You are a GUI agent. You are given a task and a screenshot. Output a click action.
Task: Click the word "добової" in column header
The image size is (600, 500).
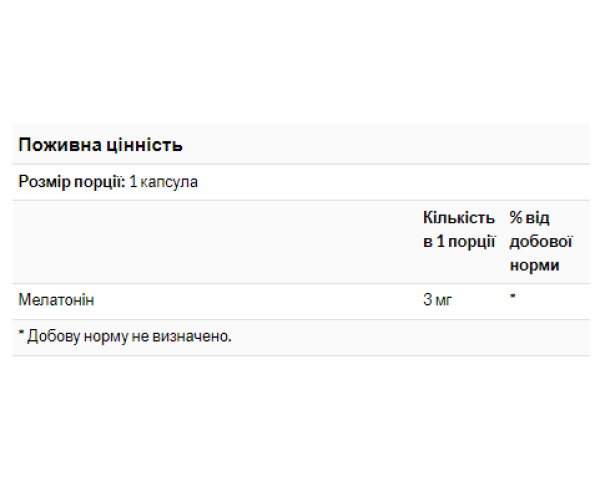click(x=539, y=242)
